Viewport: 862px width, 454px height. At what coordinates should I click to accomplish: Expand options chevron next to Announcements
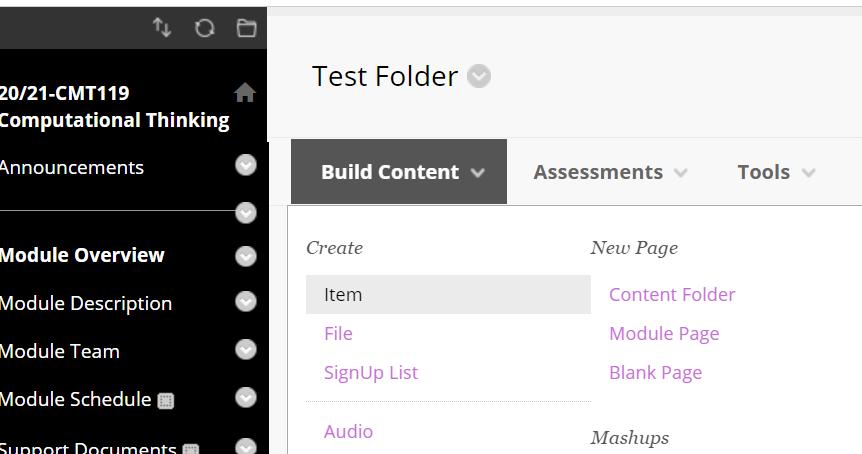click(x=246, y=165)
